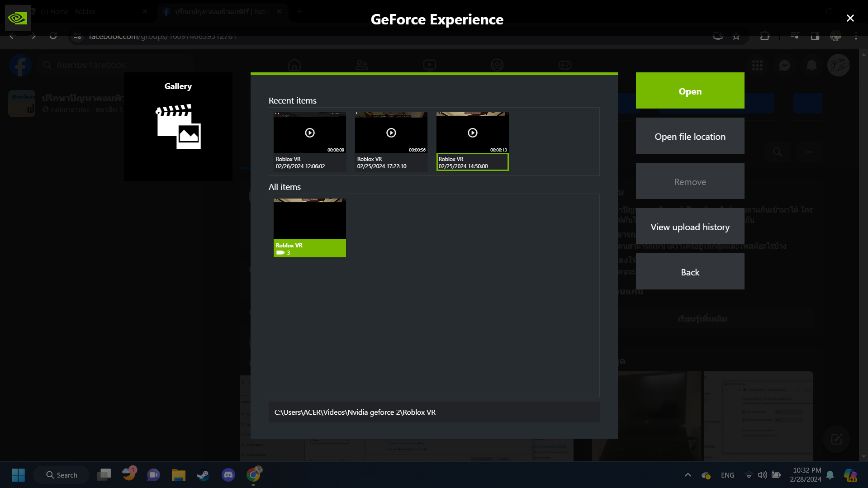This screenshot has width=868, height=488.
Task: Open Discord from the taskbar
Action: [228, 475]
